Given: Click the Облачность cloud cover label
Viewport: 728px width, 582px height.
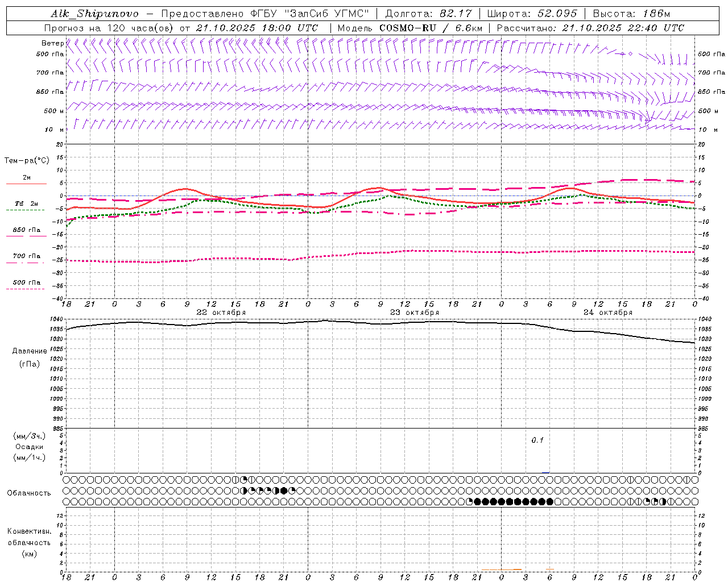Looking at the screenshot, I should (29, 493).
